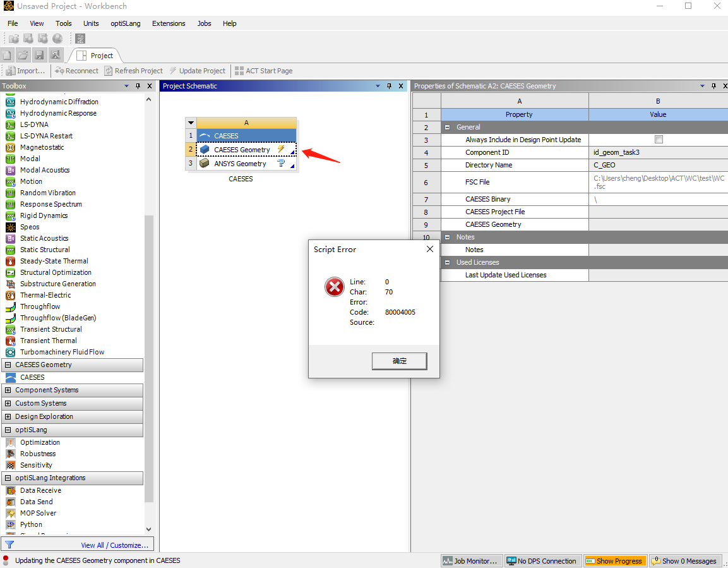728x568 pixels.
Task: Click the Save Project toolbar icon
Action: point(39,55)
